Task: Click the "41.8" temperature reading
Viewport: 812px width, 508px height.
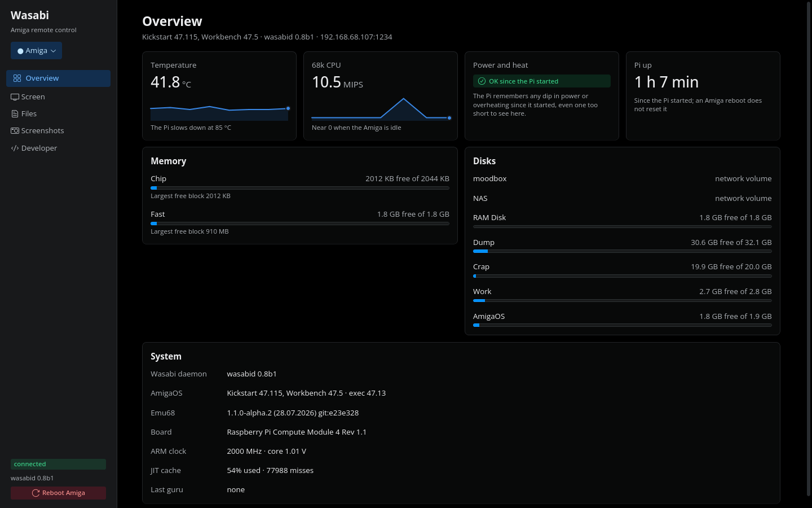Action: click(165, 82)
